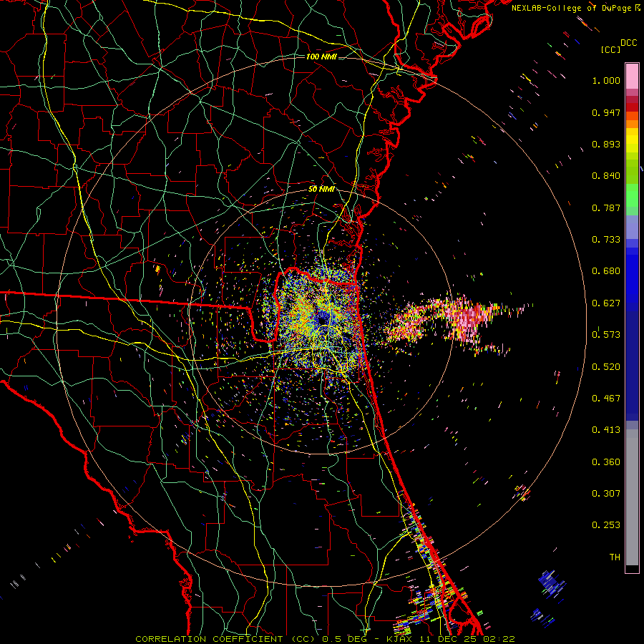
Task: Click the TH threshold label
Action: [615, 557]
